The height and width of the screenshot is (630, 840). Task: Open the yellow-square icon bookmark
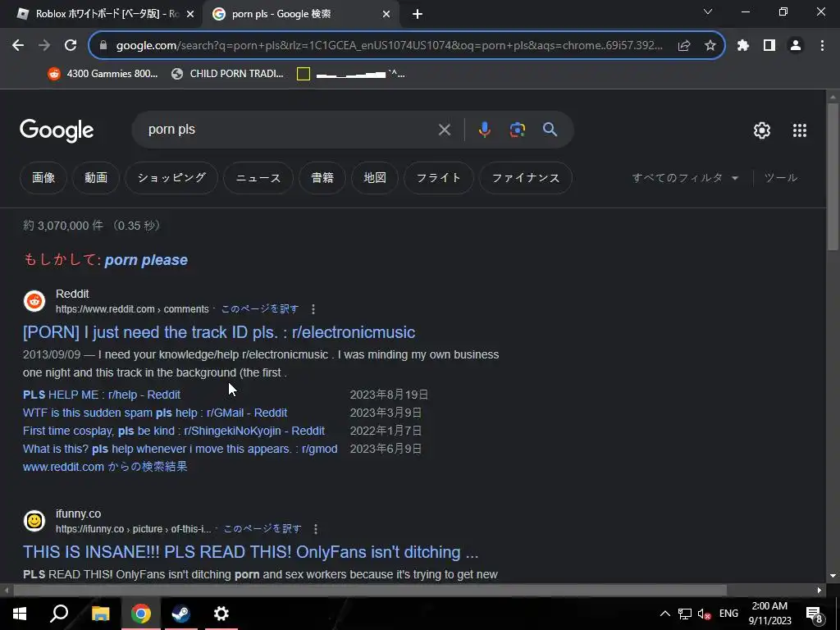(351, 74)
